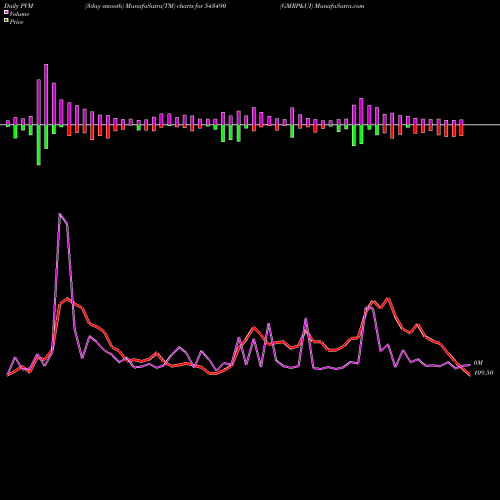
Task: Select the 'Price' legend label
Action: (x=16, y=22)
